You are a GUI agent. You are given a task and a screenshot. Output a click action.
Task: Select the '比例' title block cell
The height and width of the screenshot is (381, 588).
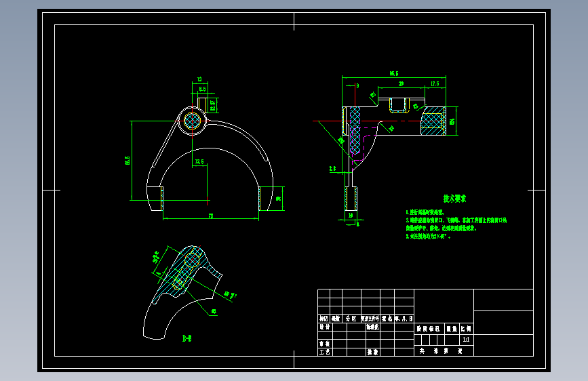[x=466, y=329]
